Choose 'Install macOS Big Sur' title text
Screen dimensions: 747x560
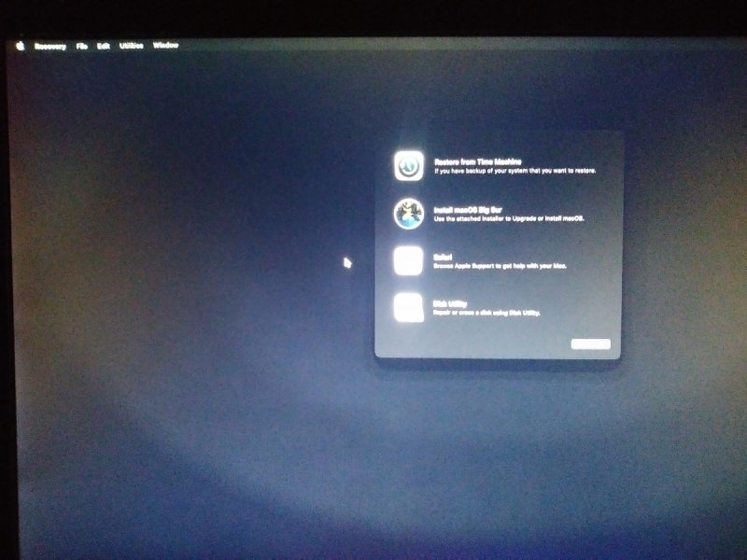click(468, 209)
